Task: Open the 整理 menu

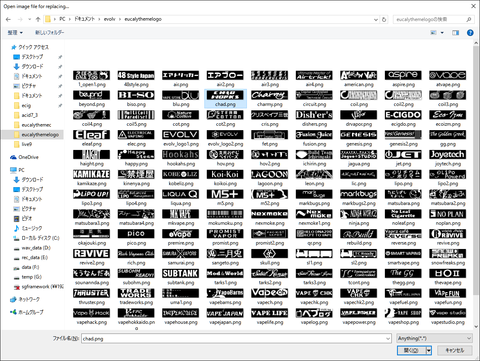Action: pos(15,33)
